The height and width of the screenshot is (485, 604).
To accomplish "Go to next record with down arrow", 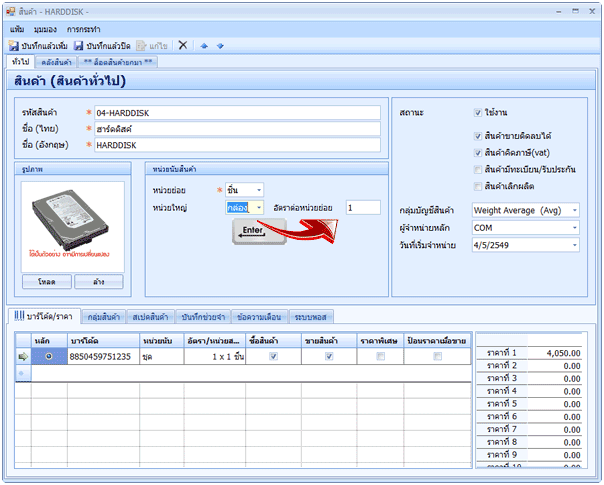I will tap(220, 46).
